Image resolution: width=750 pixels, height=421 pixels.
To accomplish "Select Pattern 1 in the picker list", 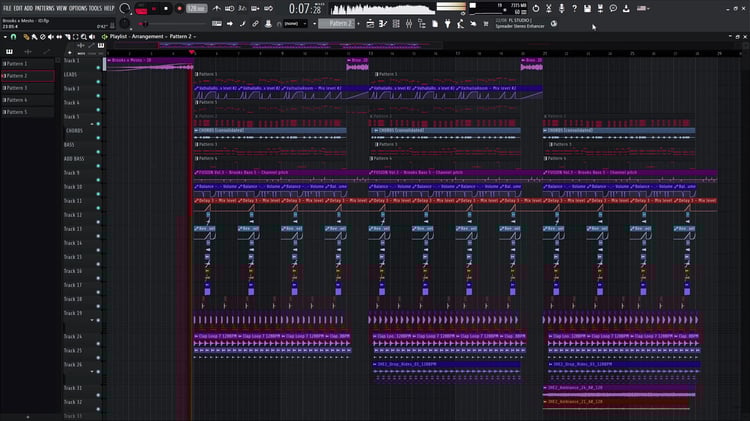I will tap(28, 64).
